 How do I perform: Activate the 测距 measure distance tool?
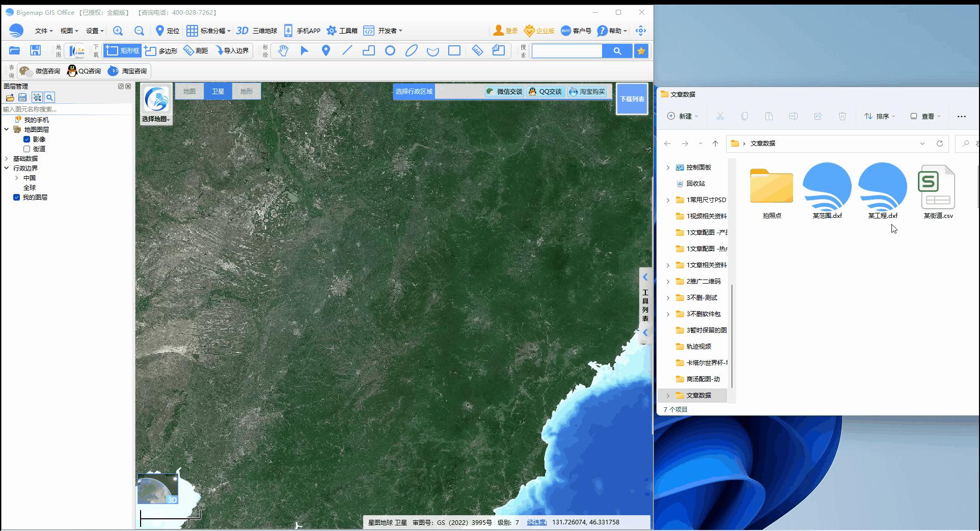tap(196, 50)
